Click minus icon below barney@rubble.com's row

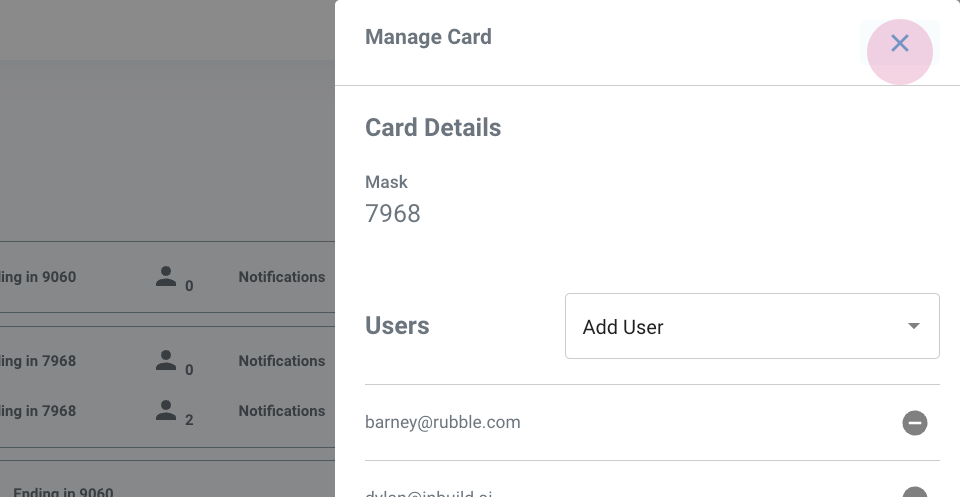(x=914, y=492)
